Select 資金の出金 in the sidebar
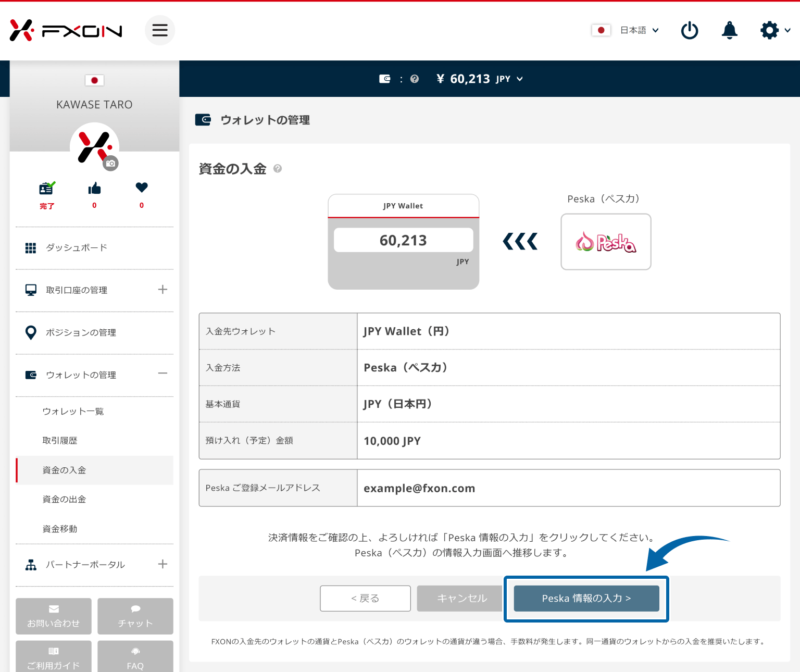This screenshot has width=800, height=672. click(64, 499)
